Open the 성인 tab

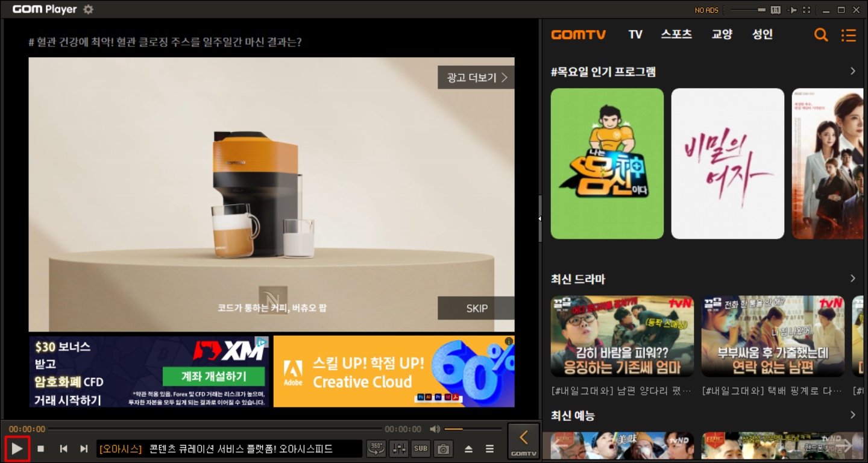click(763, 34)
